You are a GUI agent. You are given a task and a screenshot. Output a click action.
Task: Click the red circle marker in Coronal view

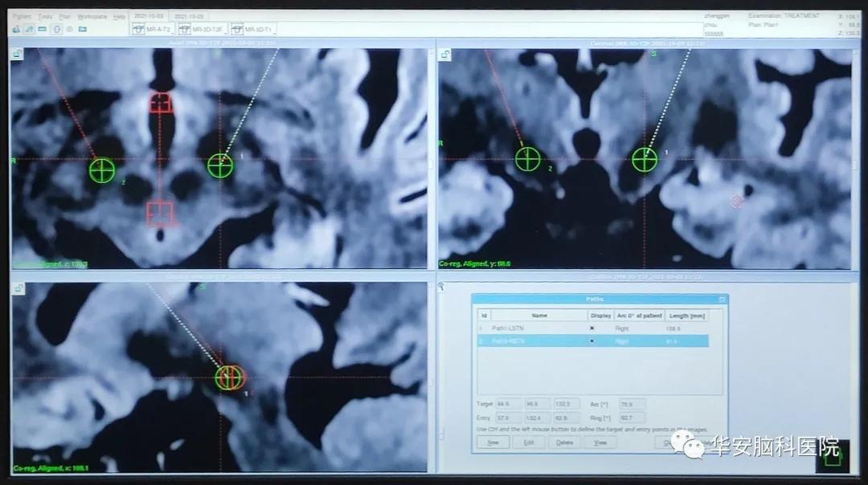(x=737, y=202)
